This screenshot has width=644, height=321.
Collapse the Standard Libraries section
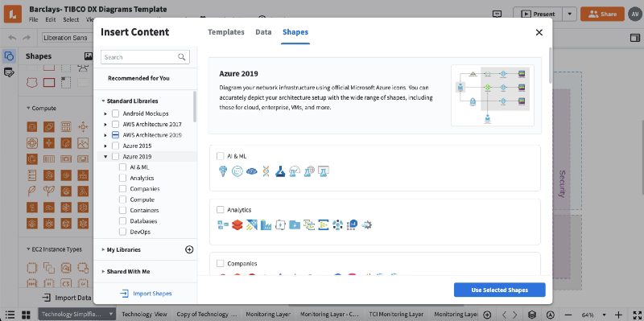click(103, 101)
